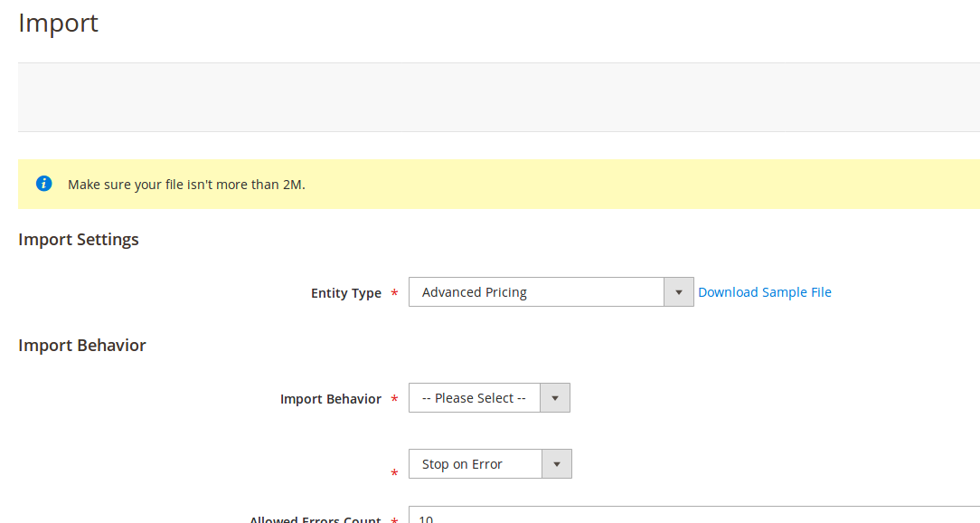This screenshot has height=523, width=980.
Task: Click the arrow beside Stop on Error
Action: click(556, 464)
